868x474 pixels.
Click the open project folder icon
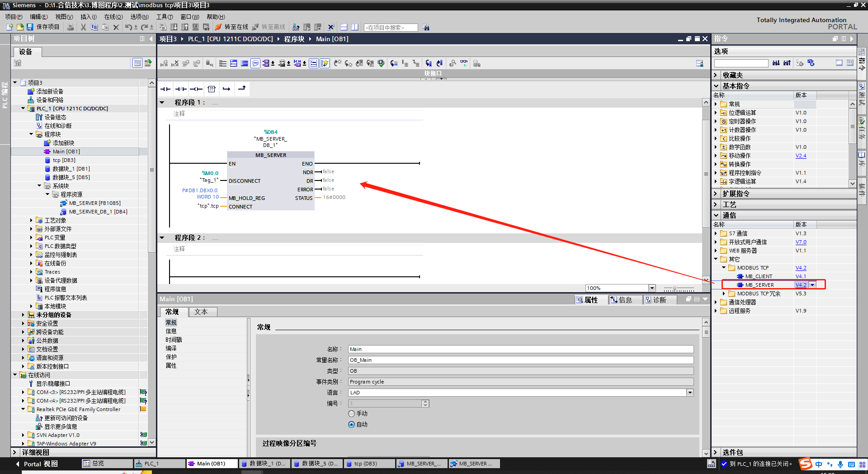20,27
